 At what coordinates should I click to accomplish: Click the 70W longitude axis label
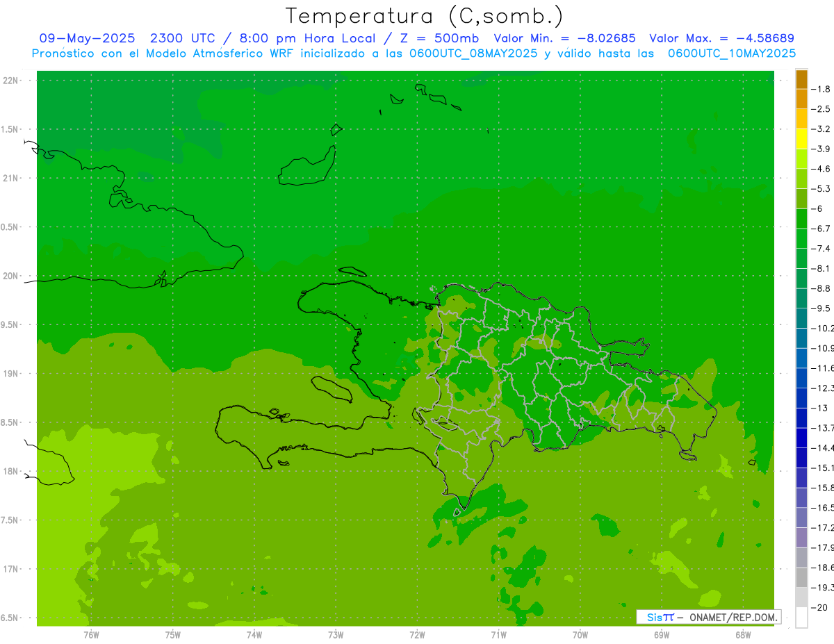pos(580,635)
